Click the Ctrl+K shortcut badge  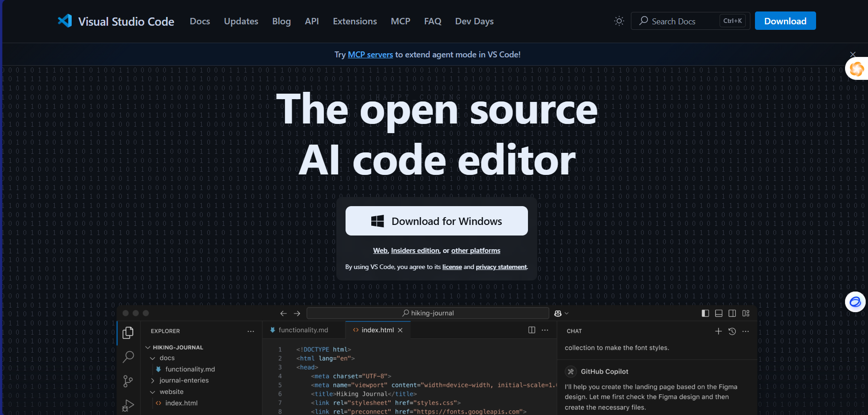pyautogui.click(x=732, y=21)
